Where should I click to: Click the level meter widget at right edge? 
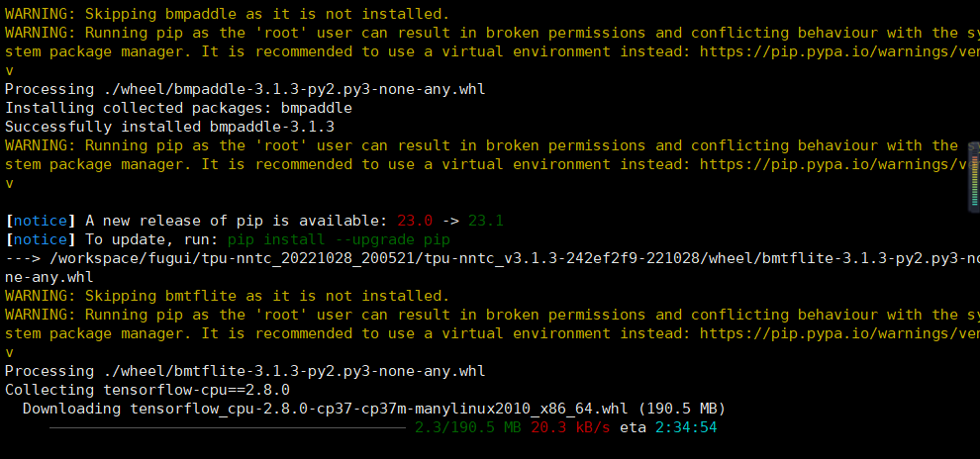tap(973, 180)
